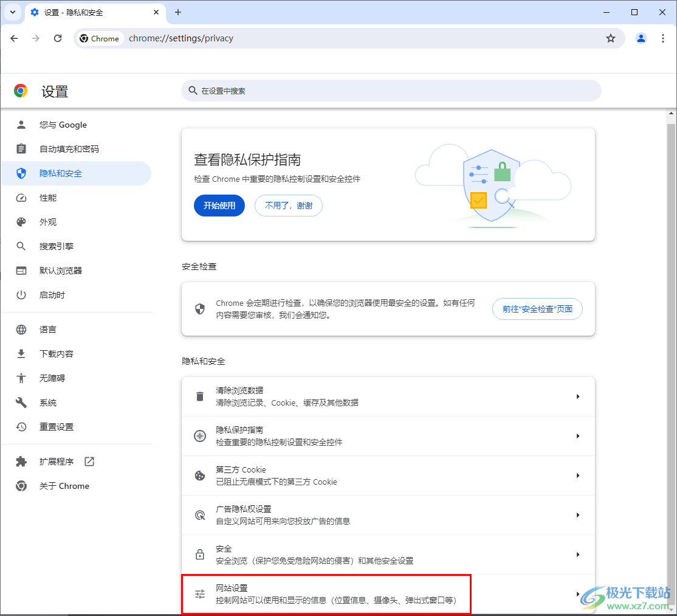Click the page scrollbar up arrow

pos(671,114)
